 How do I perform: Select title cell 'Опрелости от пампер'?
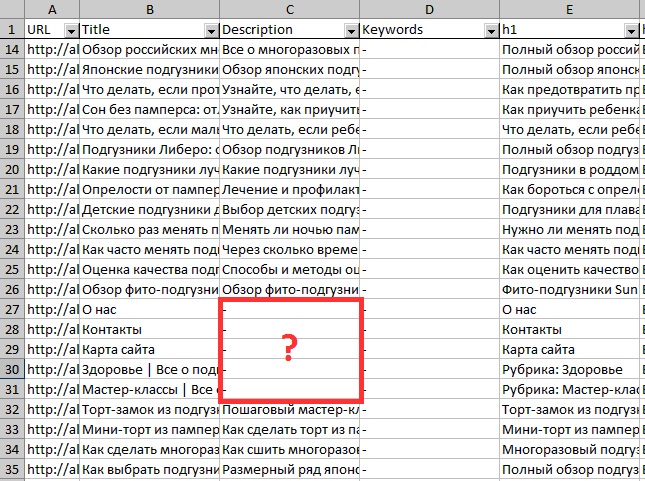tap(150, 190)
